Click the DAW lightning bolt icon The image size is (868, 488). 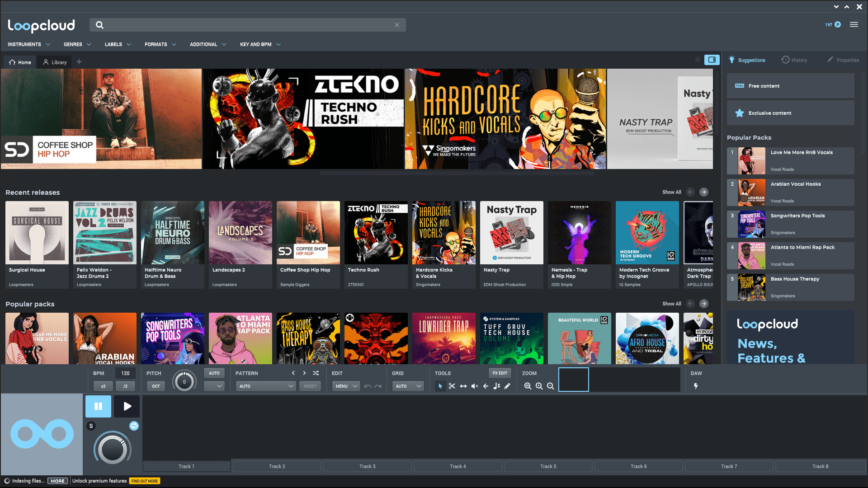click(x=696, y=386)
